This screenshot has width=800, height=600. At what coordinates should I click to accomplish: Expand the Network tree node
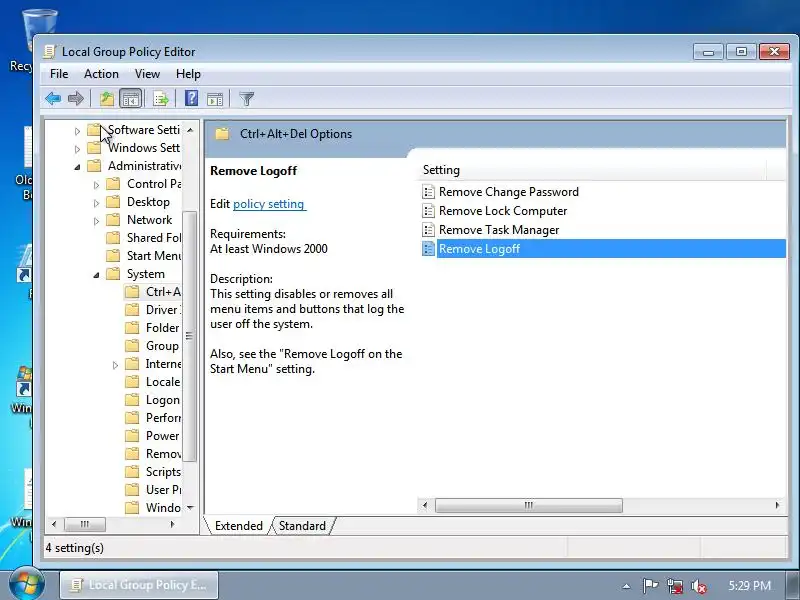click(x=96, y=221)
